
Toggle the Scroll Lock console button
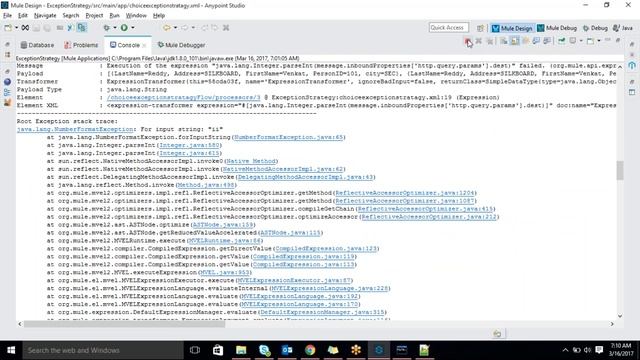tap(515, 41)
